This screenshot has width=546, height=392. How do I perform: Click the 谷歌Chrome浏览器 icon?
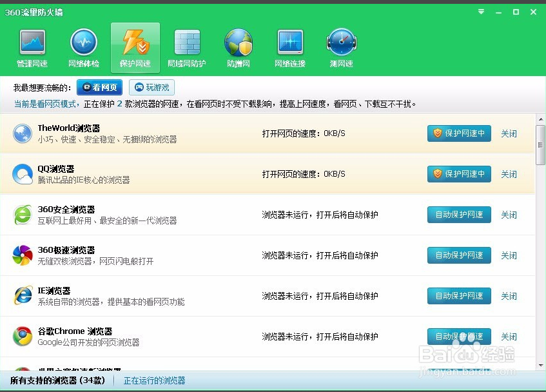coord(23,337)
